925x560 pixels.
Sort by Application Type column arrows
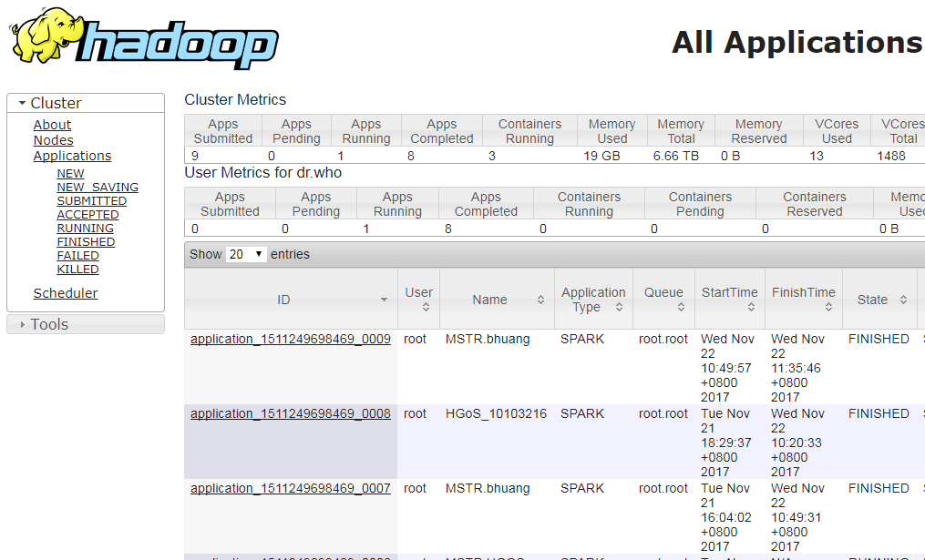click(x=619, y=308)
